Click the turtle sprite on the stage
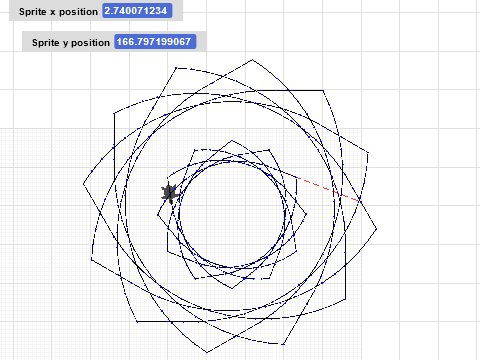Viewport: 480px width, 360px height. tap(170, 193)
